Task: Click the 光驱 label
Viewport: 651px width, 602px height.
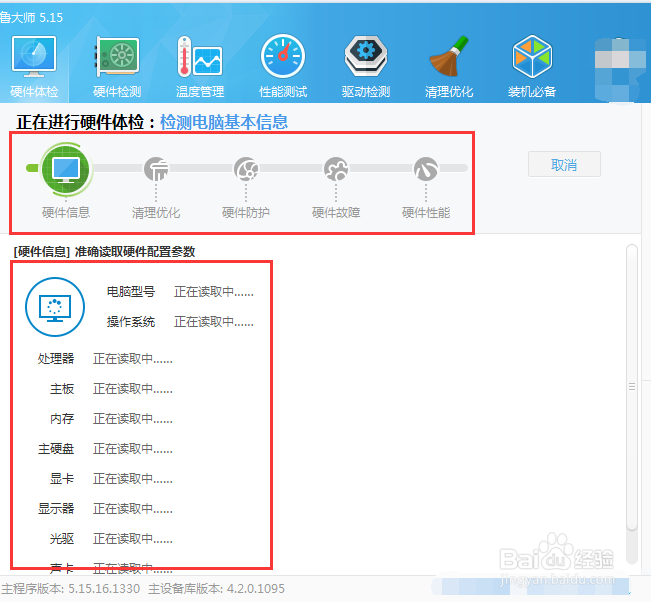Action: [x=62, y=539]
